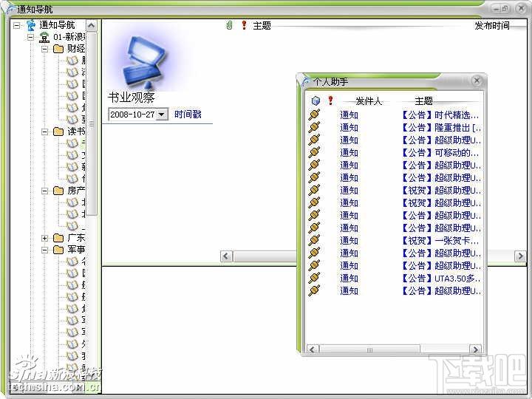The image size is (532, 399).
Task: Click 通知 sender in 一张贺卡 row
Action: [349, 241]
